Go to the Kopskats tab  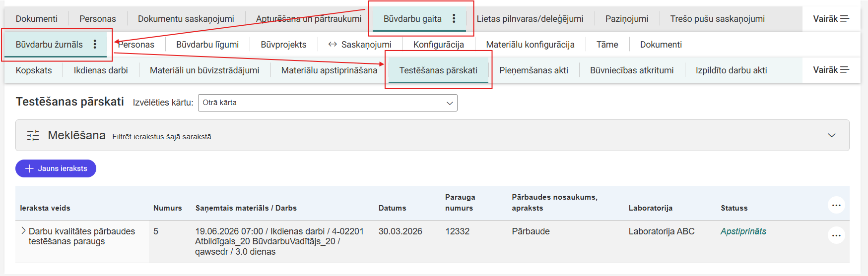[34, 70]
